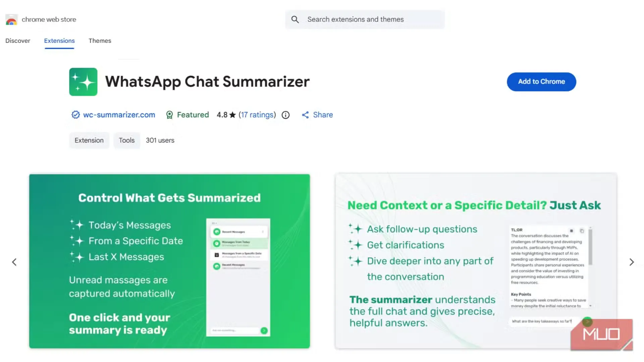The height and width of the screenshot is (362, 644).
Task: Switch to the Discover tab
Action: [18, 41]
